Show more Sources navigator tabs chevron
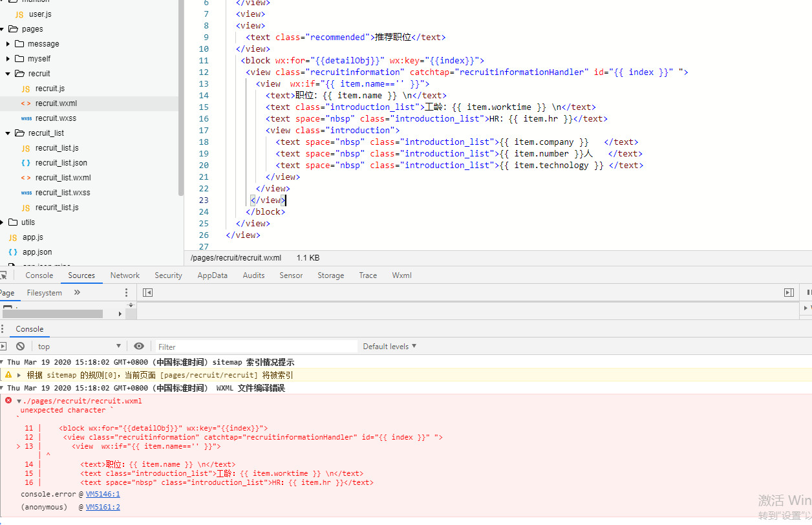The height and width of the screenshot is (525, 812). click(x=77, y=293)
